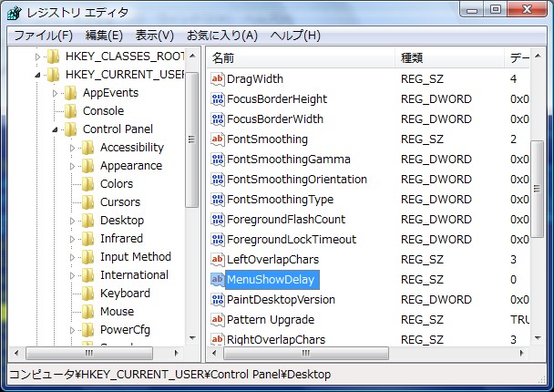Sort by the 名前 column header

[301, 57]
